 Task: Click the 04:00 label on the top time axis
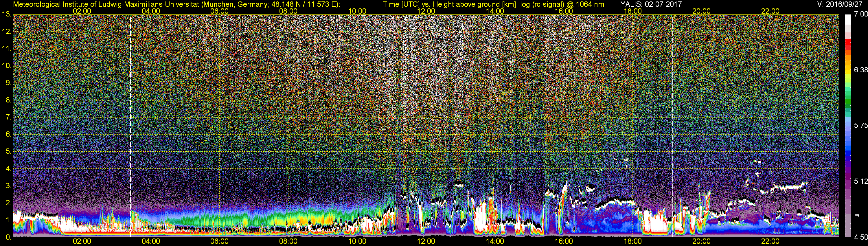[151, 11]
